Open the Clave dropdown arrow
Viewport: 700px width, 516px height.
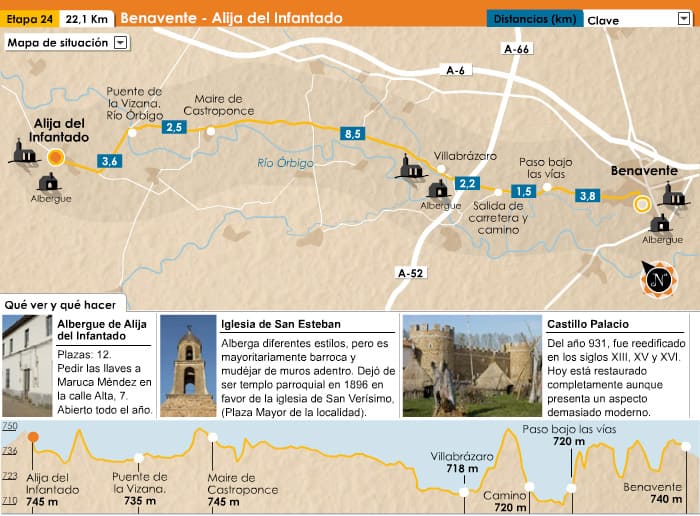[683, 19]
